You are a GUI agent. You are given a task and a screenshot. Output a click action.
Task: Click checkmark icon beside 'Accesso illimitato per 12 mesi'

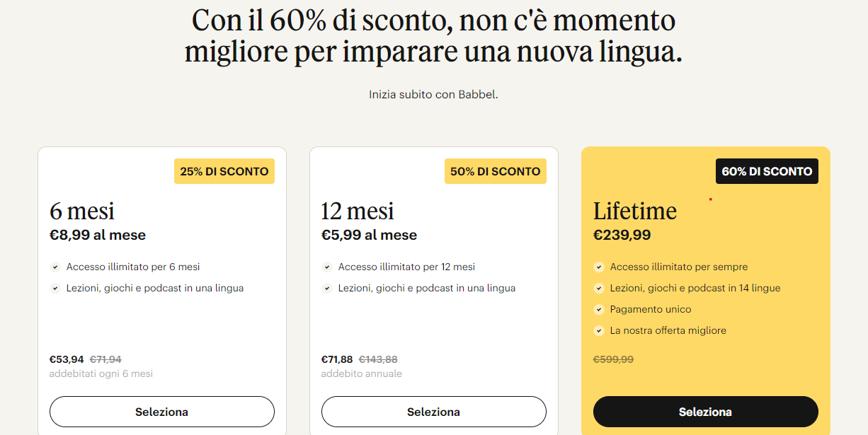[x=327, y=267]
